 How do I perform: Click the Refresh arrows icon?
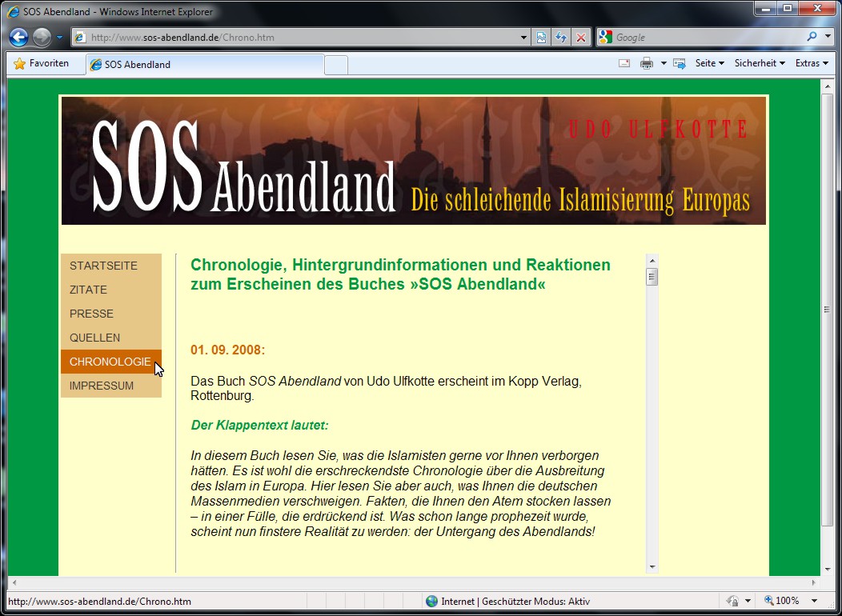560,38
